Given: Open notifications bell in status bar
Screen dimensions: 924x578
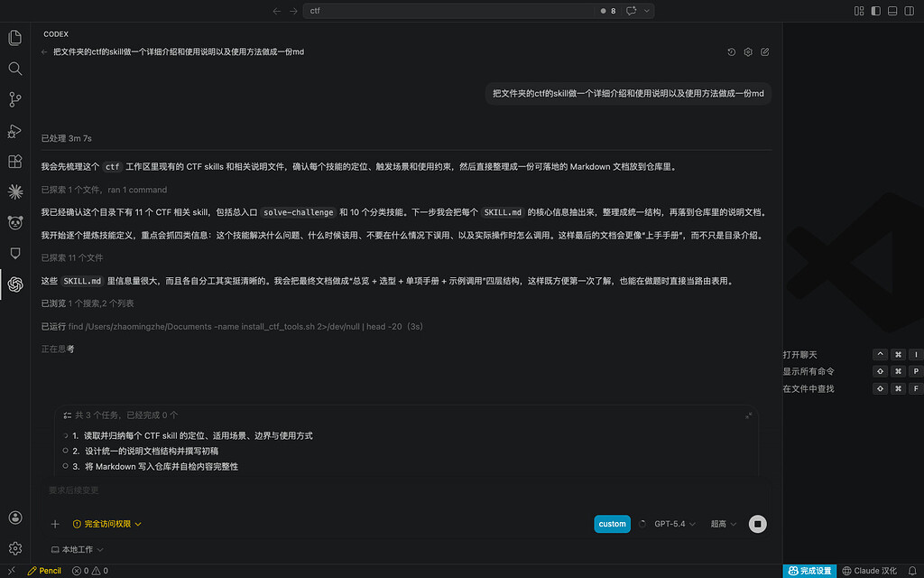Looking at the screenshot, I should [913, 571].
